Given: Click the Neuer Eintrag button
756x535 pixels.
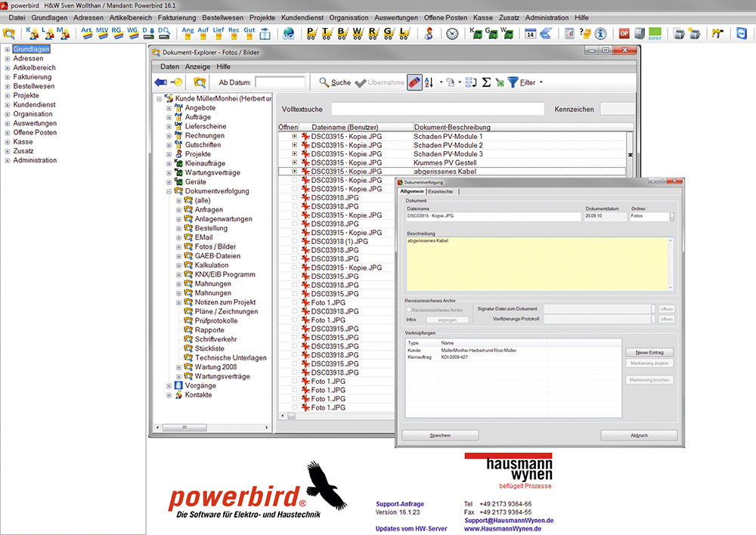Looking at the screenshot, I should 649,352.
